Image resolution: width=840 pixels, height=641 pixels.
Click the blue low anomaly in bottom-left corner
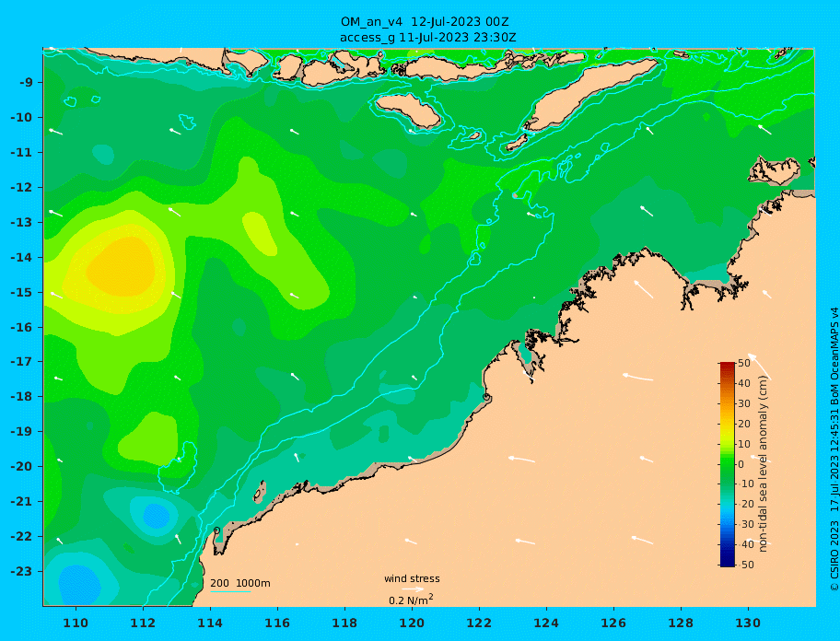click(79, 586)
